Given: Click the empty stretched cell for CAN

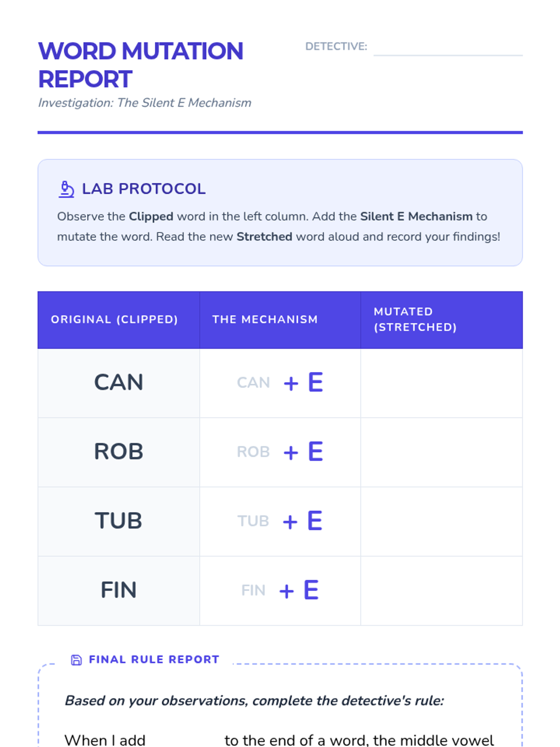Looking at the screenshot, I should click(x=441, y=383).
